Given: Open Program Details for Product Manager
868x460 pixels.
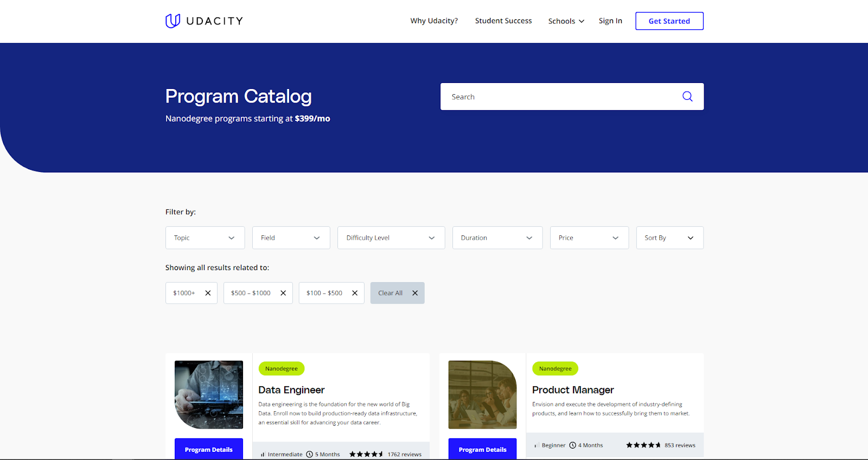Looking at the screenshot, I should [483, 449].
